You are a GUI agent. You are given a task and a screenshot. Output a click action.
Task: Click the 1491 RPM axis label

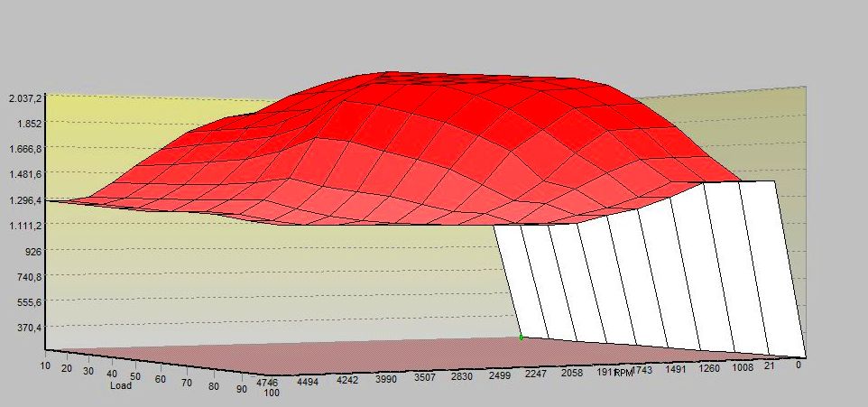tap(677, 369)
